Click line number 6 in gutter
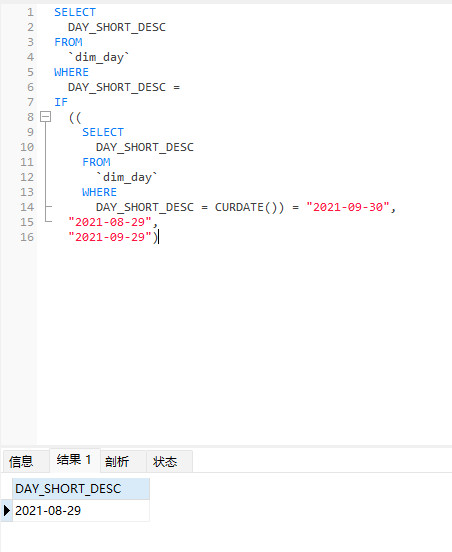 click(x=30, y=87)
